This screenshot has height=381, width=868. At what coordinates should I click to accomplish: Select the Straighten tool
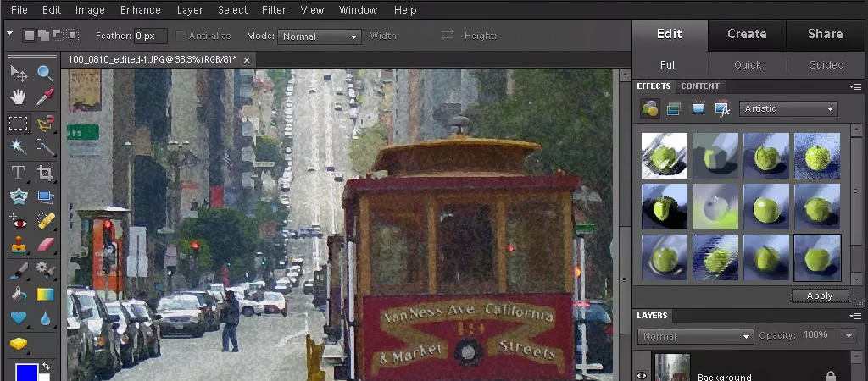46,197
